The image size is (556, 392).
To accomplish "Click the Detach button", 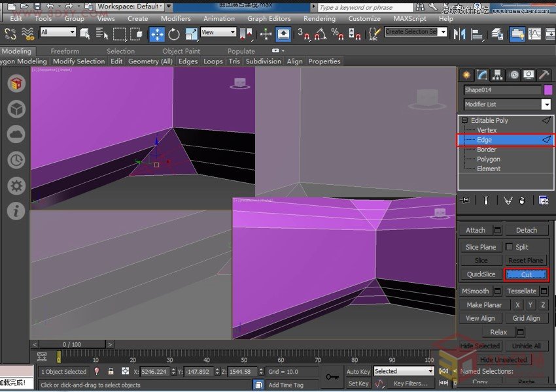I will point(526,230).
